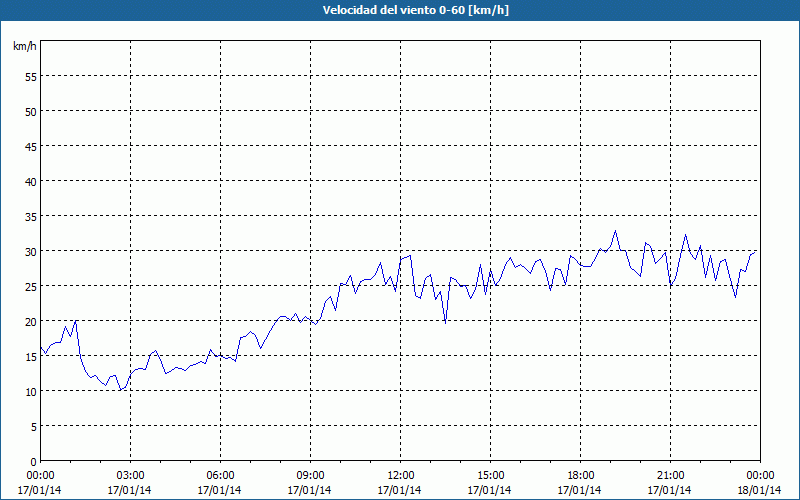The image size is (800, 500).
Task: Click the 50 y-axis label
Action: pos(31,111)
